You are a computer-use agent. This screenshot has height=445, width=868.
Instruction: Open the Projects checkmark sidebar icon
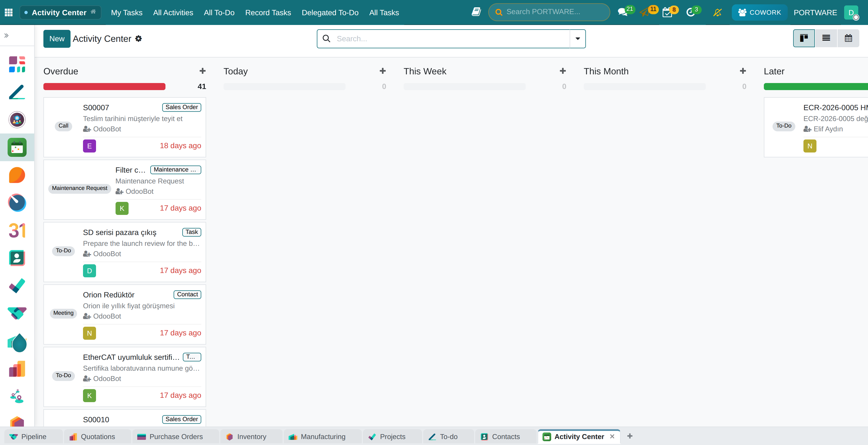17,286
